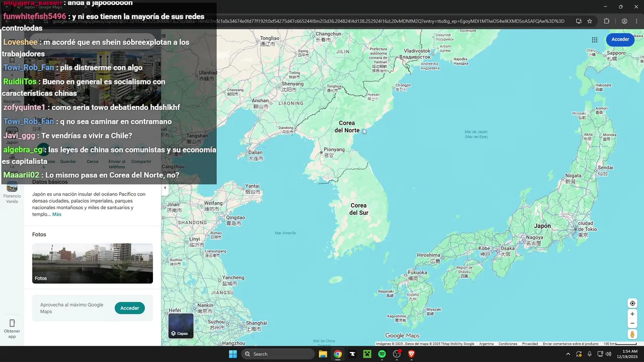The image size is (644, 362).
Task: Open the Capas layers switcher
Action: pyautogui.click(x=181, y=326)
